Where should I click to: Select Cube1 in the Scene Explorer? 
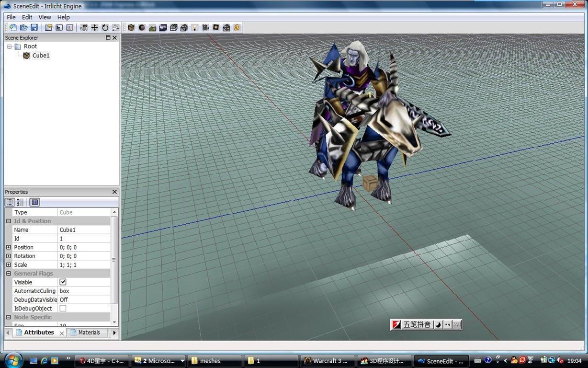pyautogui.click(x=41, y=56)
